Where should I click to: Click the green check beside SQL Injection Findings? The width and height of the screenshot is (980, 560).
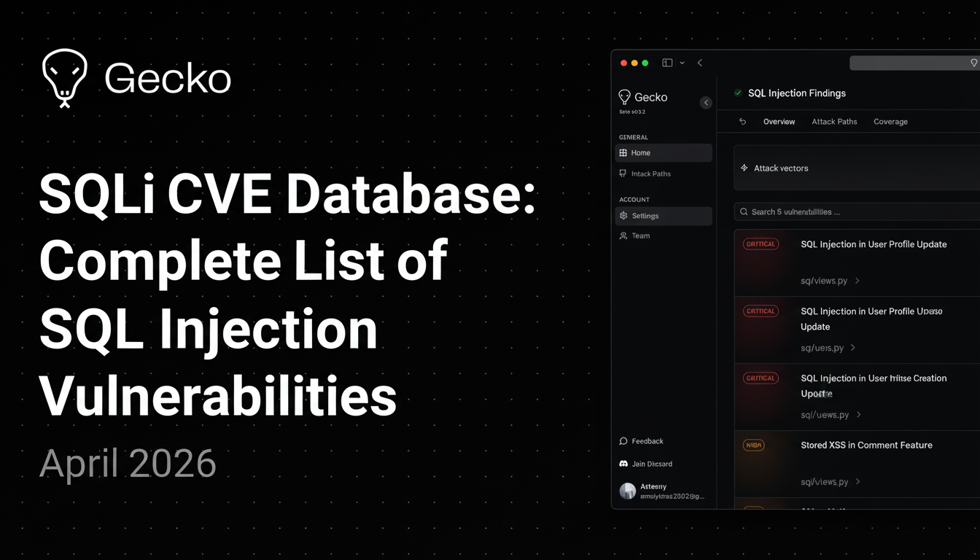pyautogui.click(x=738, y=93)
